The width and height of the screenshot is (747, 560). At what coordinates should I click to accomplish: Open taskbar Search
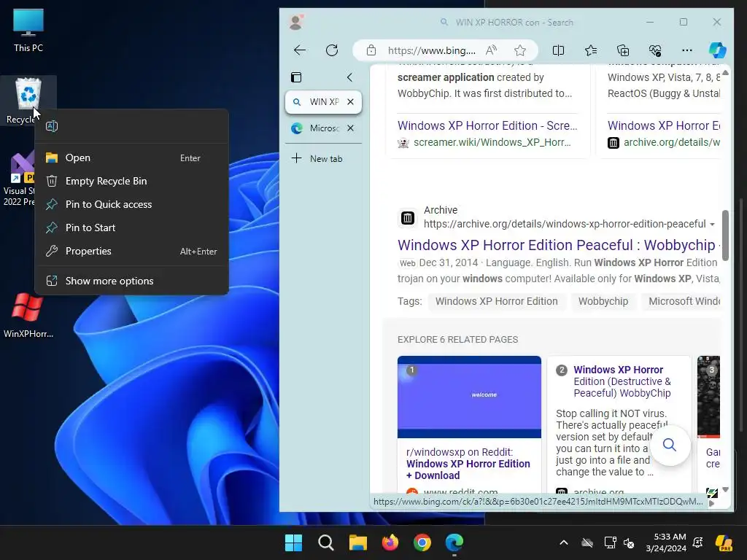click(326, 542)
